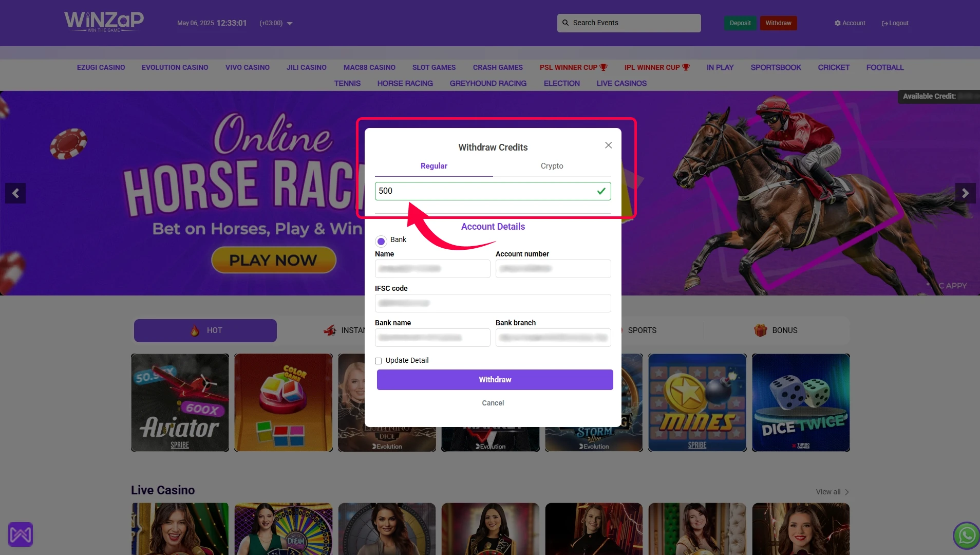Open the Dice Twice game thumbnail
This screenshot has height=555, width=980.
tap(800, 402)
